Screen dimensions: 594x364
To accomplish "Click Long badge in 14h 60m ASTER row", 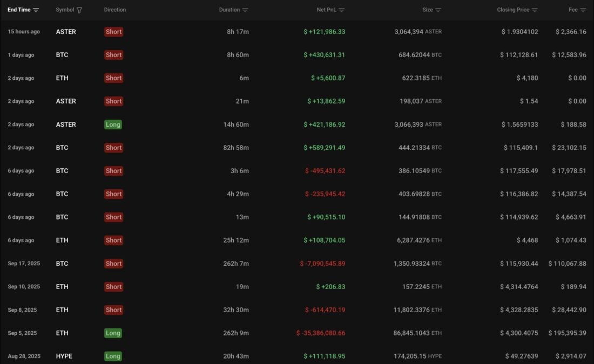I will [113, 125].
